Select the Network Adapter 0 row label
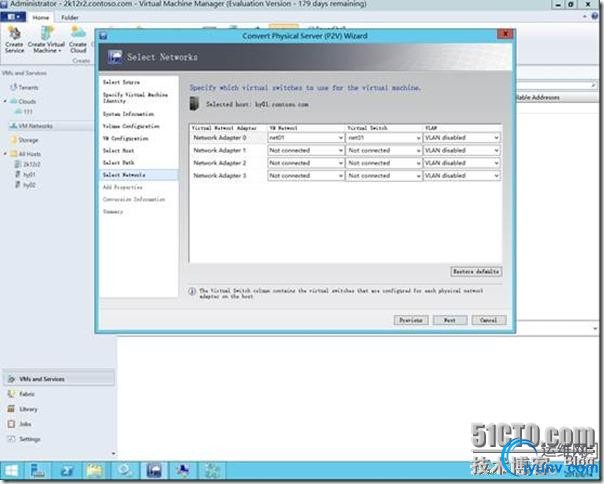Viewport: 604px width, 484px height. pos(220,138)
